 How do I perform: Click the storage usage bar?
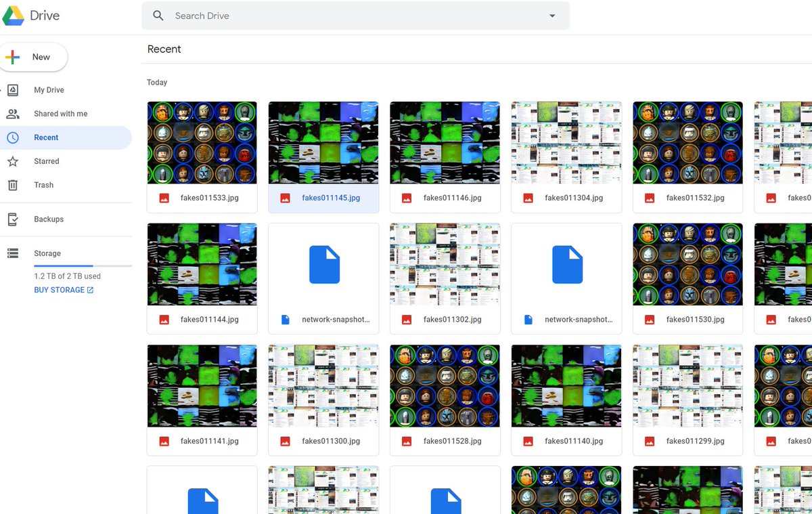pyautogui.click(x=83, y=266)
